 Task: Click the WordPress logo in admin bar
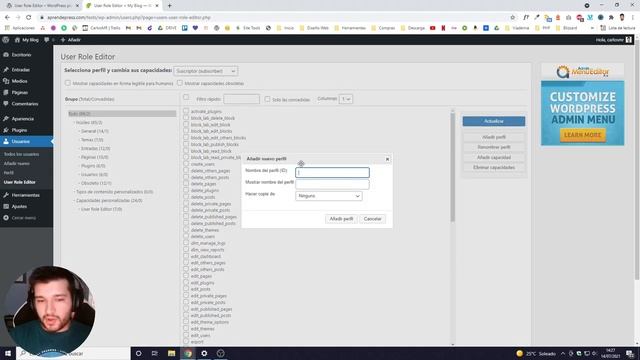pos(6,40)
